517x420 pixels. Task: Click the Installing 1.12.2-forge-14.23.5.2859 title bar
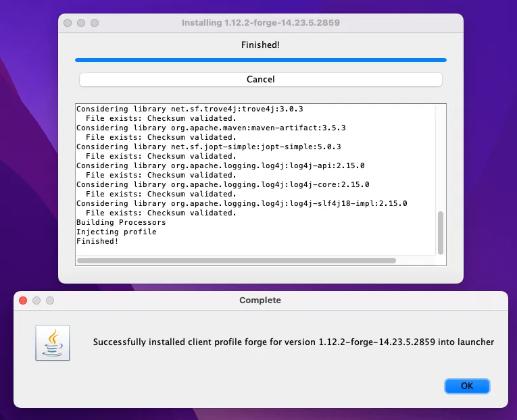click(260, 23)
